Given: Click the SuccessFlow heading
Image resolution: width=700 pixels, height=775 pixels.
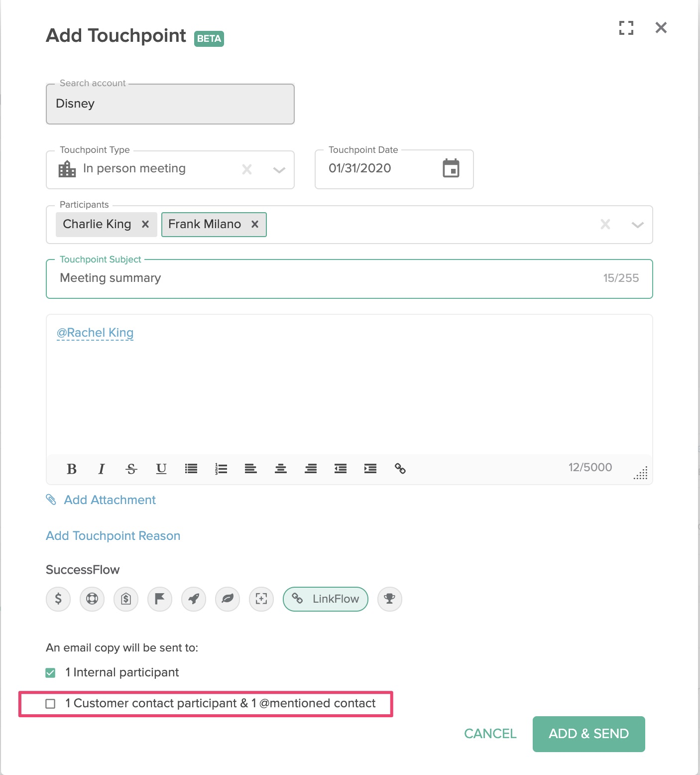Looking at the screenshot, I should click(x=83, y=570).
